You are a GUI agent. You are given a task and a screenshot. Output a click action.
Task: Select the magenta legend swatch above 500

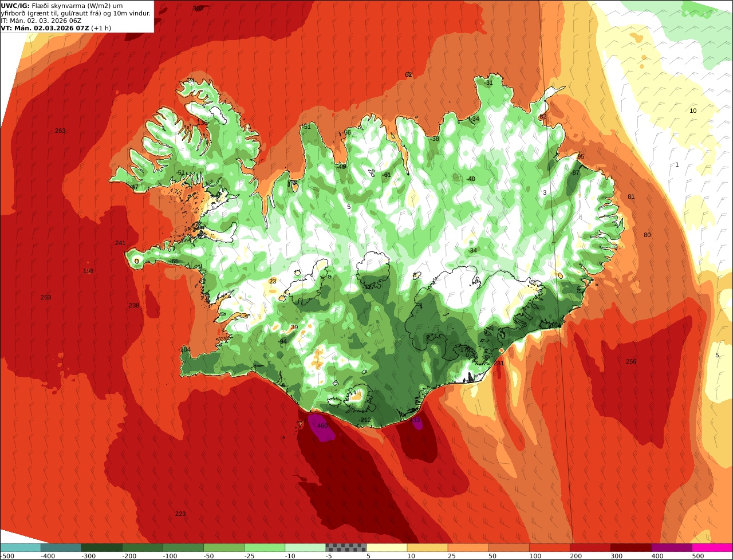(712, 547)
